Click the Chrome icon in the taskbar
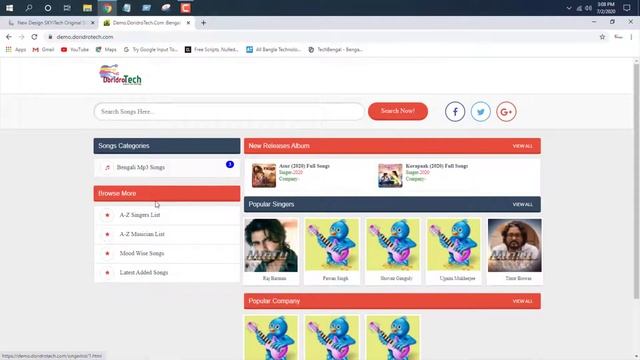This screenshot has height=360, width=640. 107,8
